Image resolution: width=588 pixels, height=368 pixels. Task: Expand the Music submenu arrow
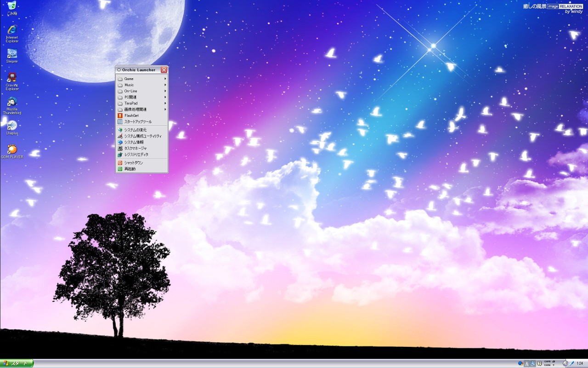tap(165, 85)
